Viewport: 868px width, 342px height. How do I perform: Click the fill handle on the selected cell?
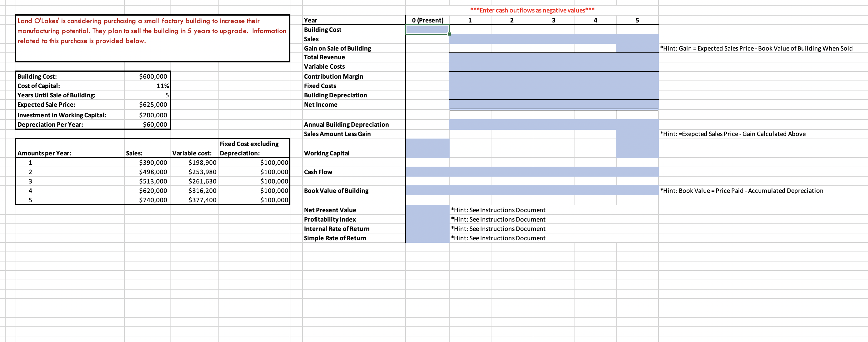[x=450, y=34]
